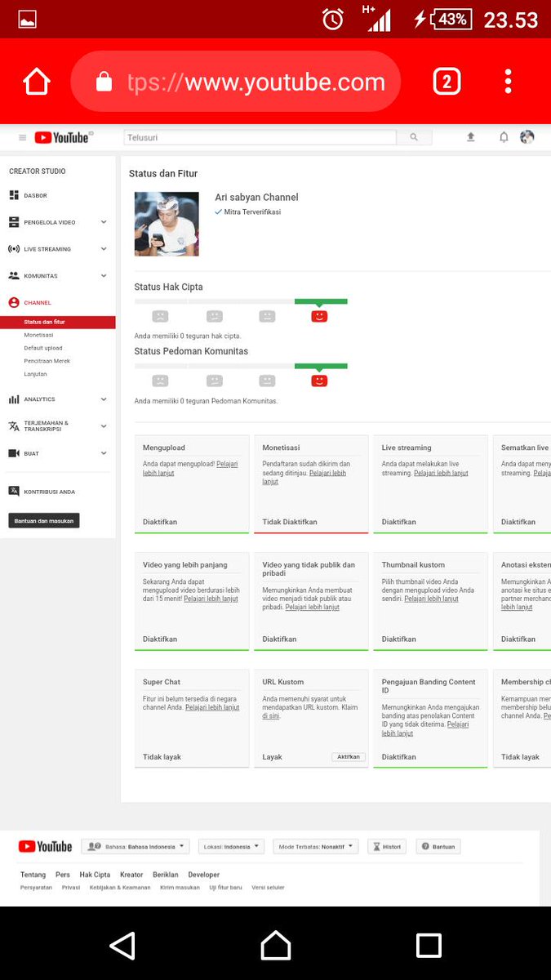Click the Bantuan button in footer
The height and width of the screenshot is (980, 551).
tap(438, 847)
